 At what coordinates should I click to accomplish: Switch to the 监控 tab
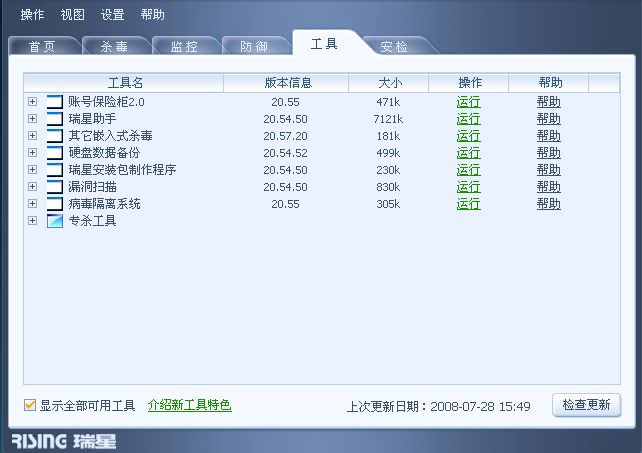[184, 46]
